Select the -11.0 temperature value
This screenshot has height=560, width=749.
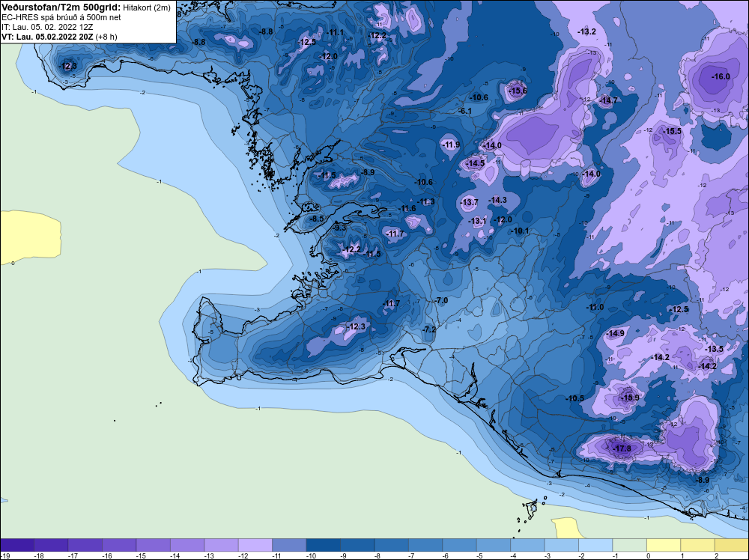pyautogui.click(x=594, y=308)
